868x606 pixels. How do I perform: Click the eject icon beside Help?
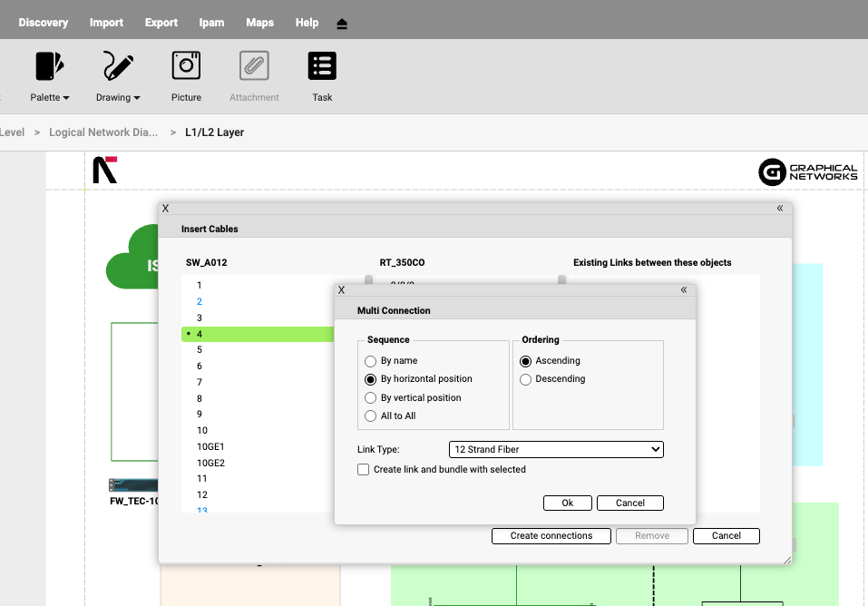click(342, 24)
